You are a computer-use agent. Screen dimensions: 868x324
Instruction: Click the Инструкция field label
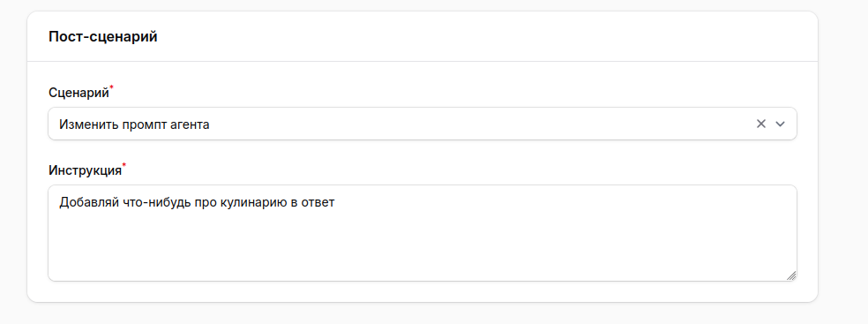click(85, 170)
